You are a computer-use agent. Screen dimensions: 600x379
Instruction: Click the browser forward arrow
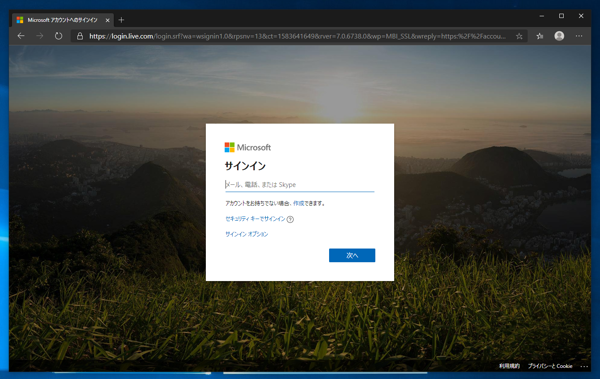click(x=40, y=36)
